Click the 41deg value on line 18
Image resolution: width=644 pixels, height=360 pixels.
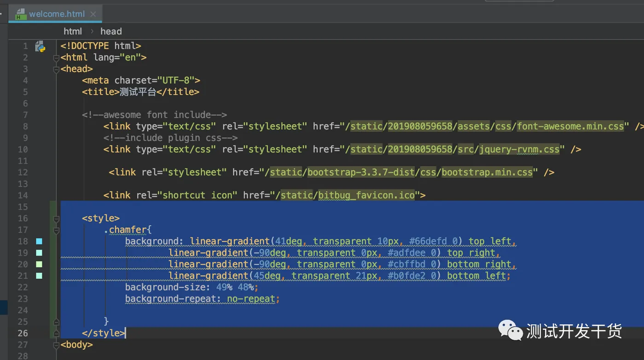[288, 241]
